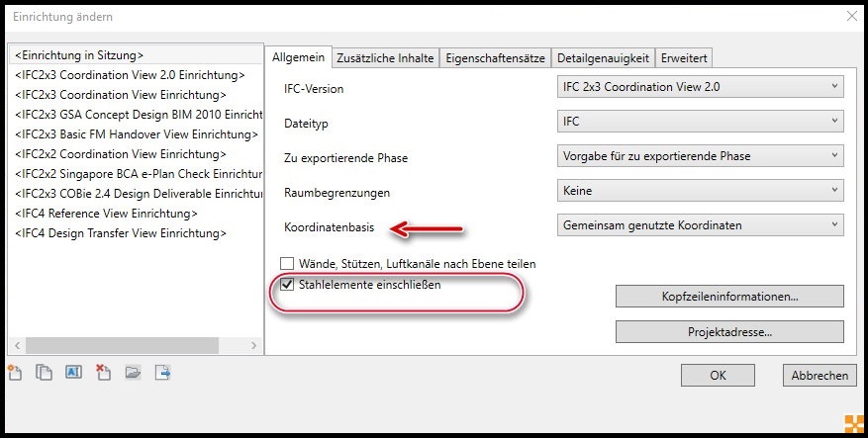Screen dimensions: 868x438
Task: Click the export setup icon
Action: click(162, 373)
